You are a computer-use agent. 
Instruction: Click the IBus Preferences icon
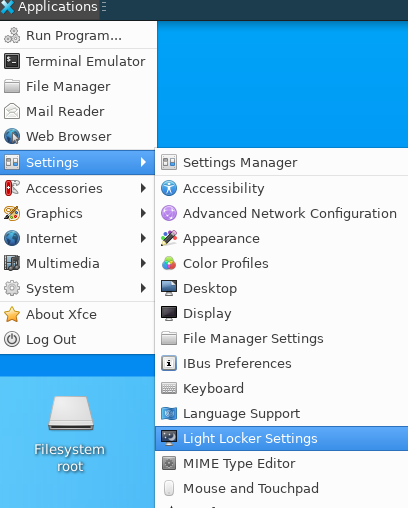click(169, 363)
